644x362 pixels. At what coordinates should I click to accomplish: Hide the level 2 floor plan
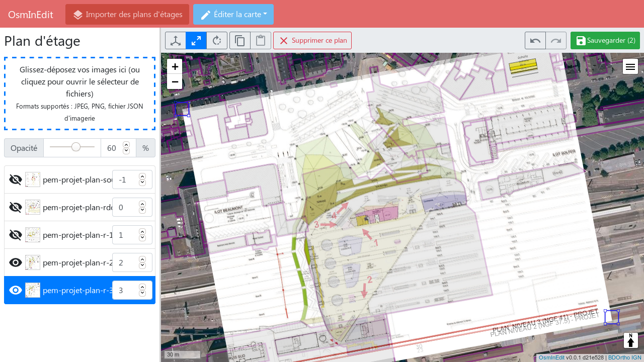coord(16,262)
